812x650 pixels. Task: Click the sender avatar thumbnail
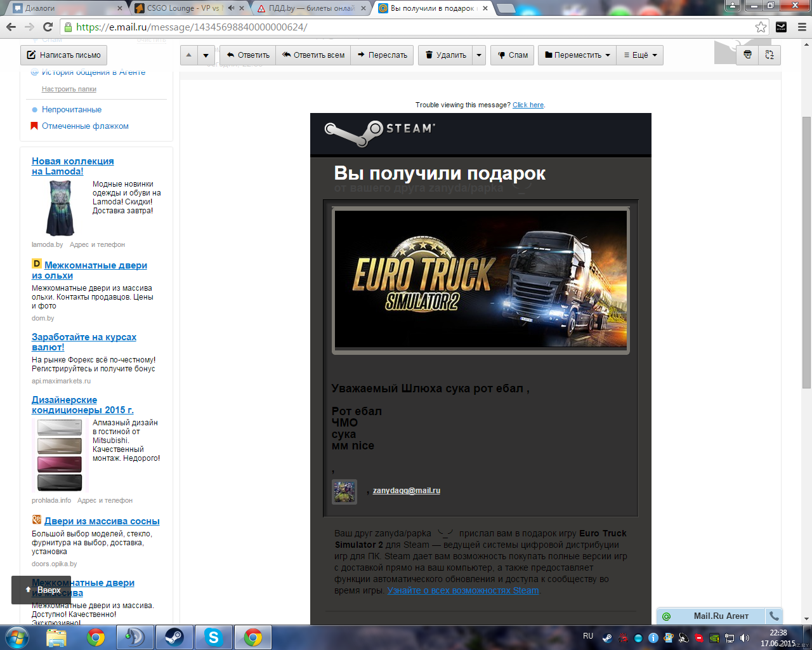click(344, 492)
